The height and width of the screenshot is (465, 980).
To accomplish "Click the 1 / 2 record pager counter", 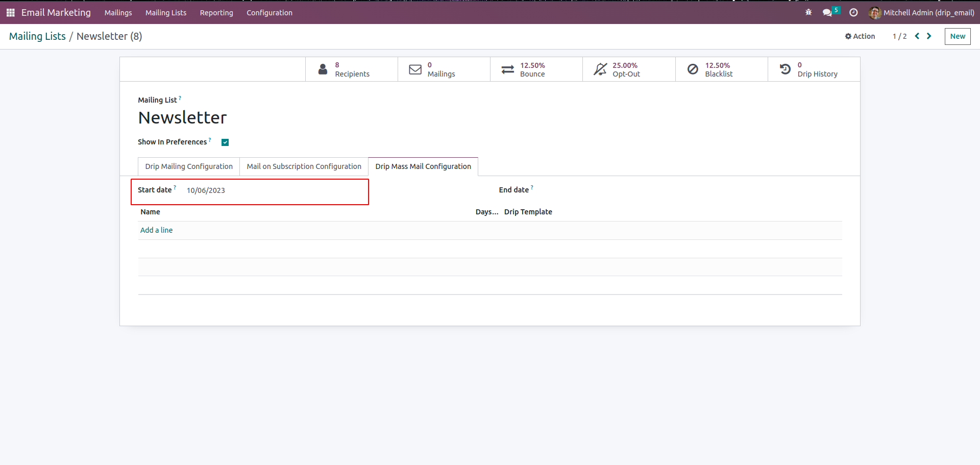I will 899,36.
